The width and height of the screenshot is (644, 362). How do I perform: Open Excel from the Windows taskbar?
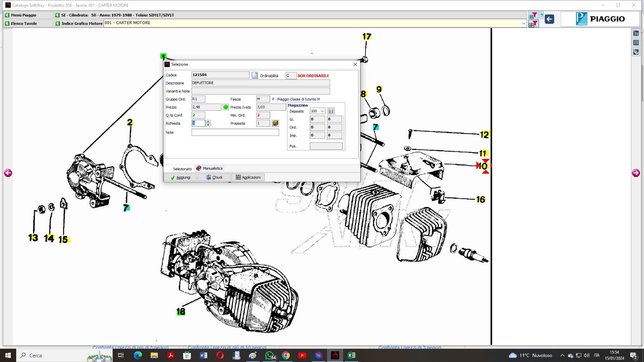pos(351,355)
